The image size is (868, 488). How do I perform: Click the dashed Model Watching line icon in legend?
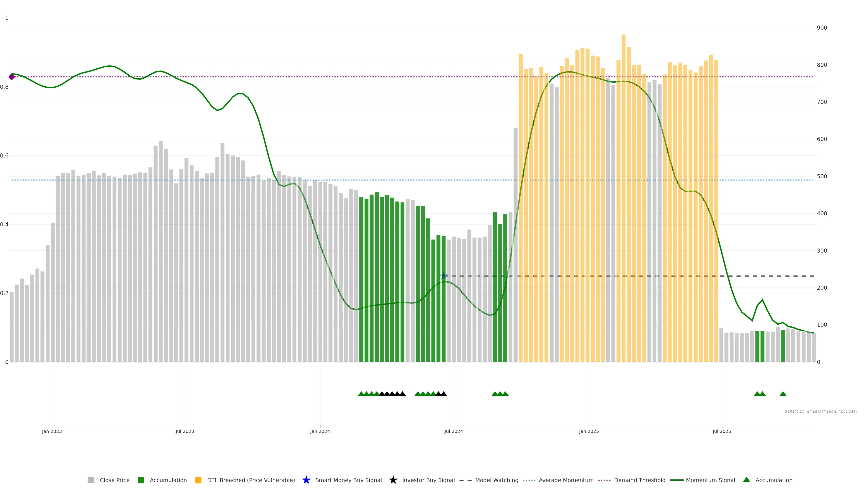[465, 480]
